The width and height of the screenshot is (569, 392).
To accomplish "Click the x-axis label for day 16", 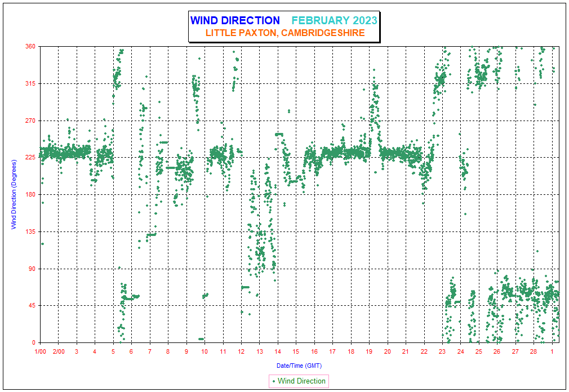I will (314, 351).
